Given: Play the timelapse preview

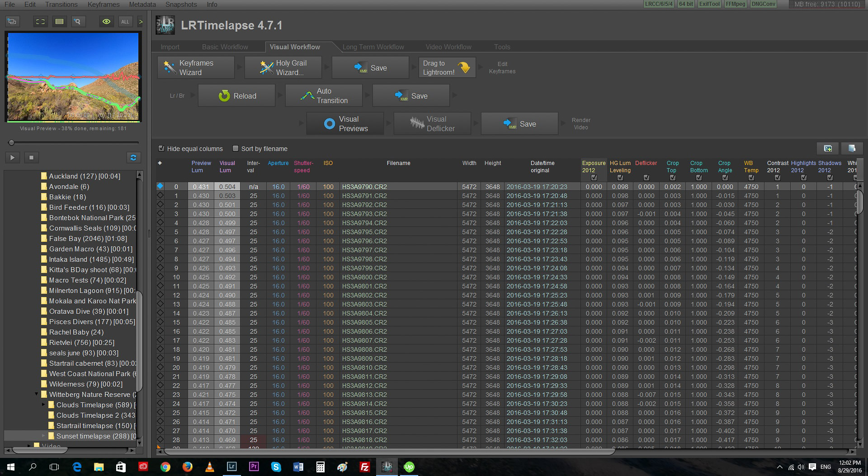Looking at the screenshot, I should [x=12, y=157].
